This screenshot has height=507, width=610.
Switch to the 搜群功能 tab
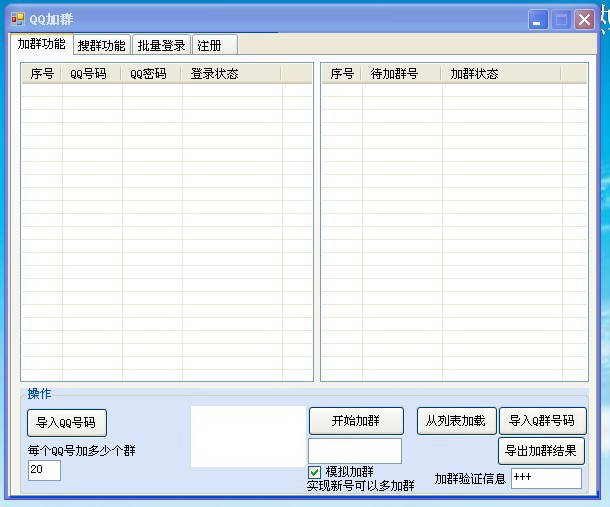point(101,45)
